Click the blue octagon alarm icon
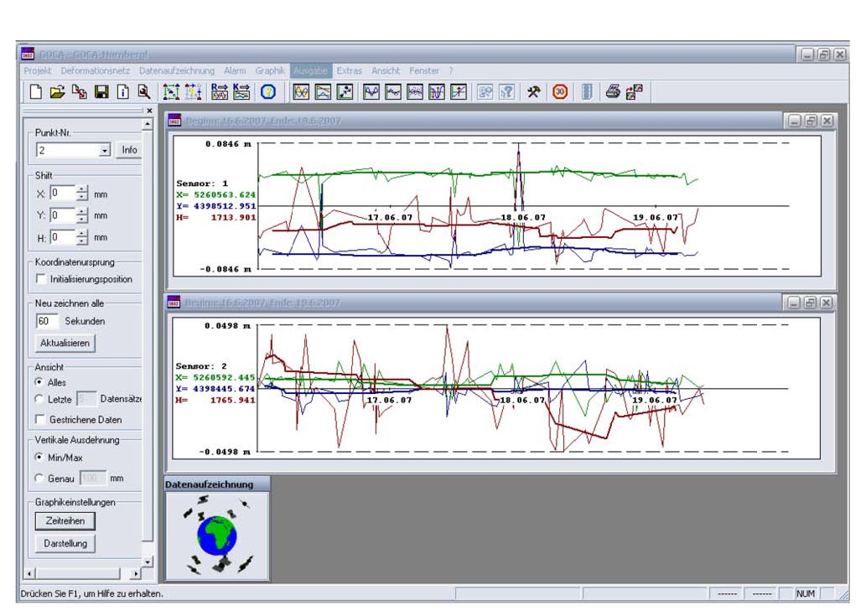 click(x=268, y=92)
